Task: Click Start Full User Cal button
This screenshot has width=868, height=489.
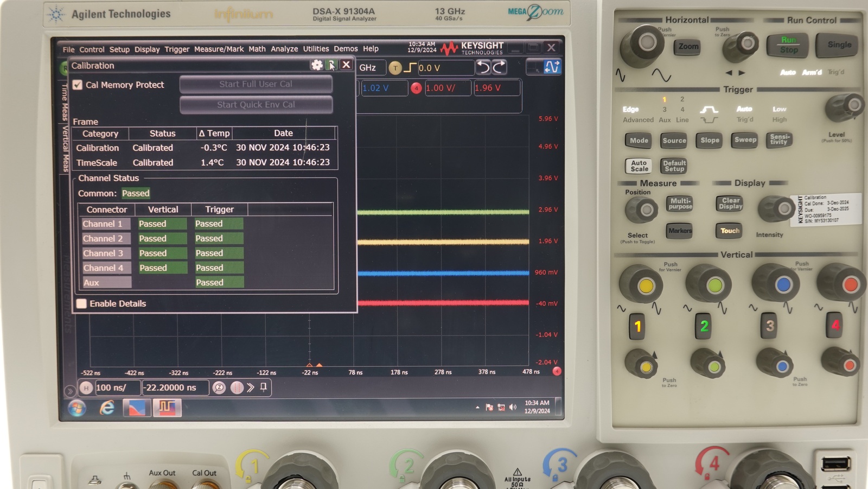Action: point(256,84)
